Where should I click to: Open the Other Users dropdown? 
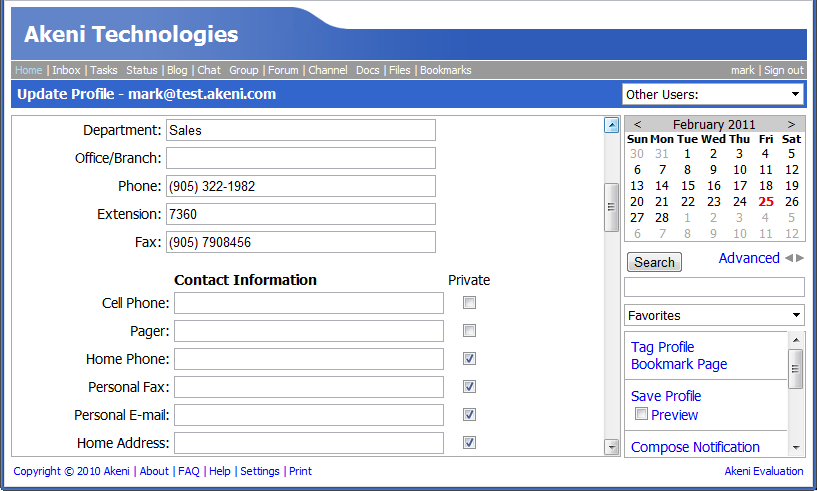(712, 95)
